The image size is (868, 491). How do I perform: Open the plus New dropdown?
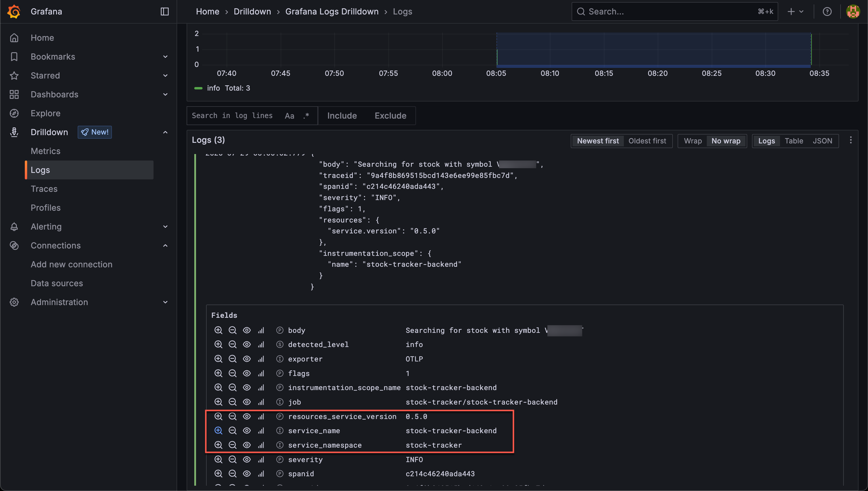pos(795,12)
